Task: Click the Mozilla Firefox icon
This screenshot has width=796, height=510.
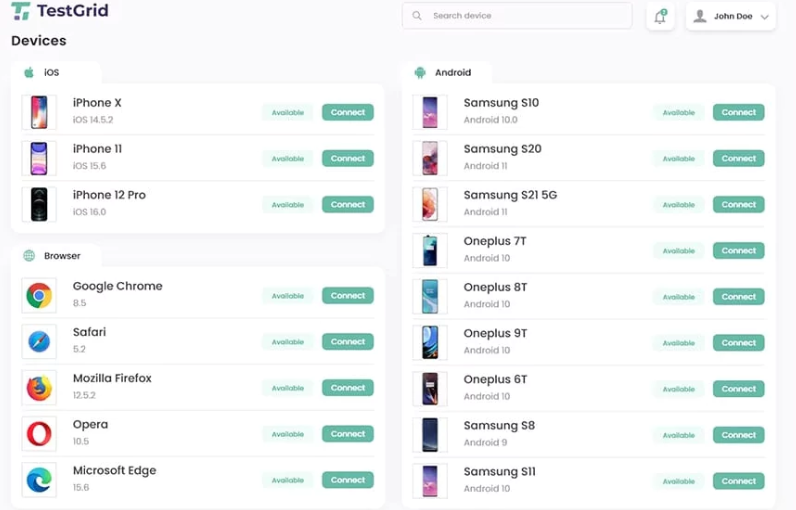Action: [39, 388]
